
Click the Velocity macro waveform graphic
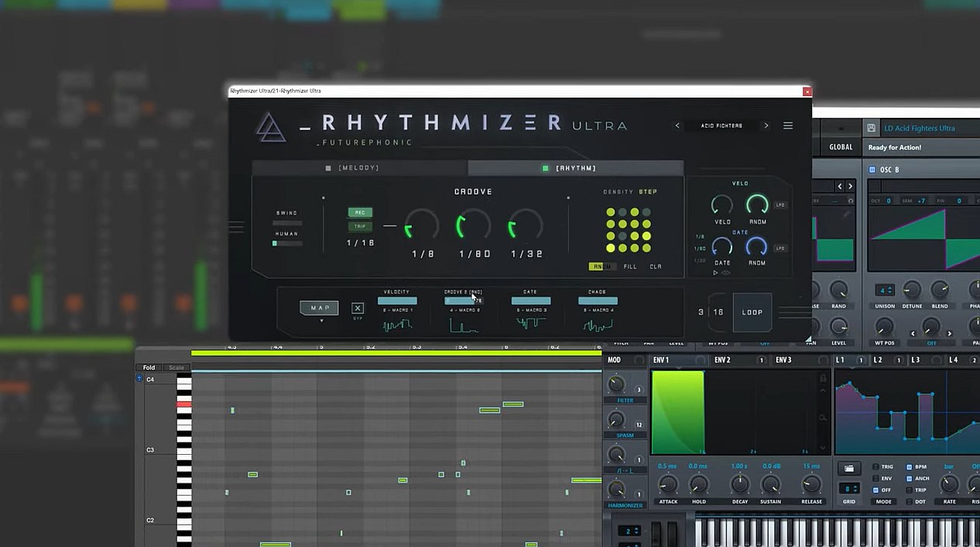pos(397,325)
